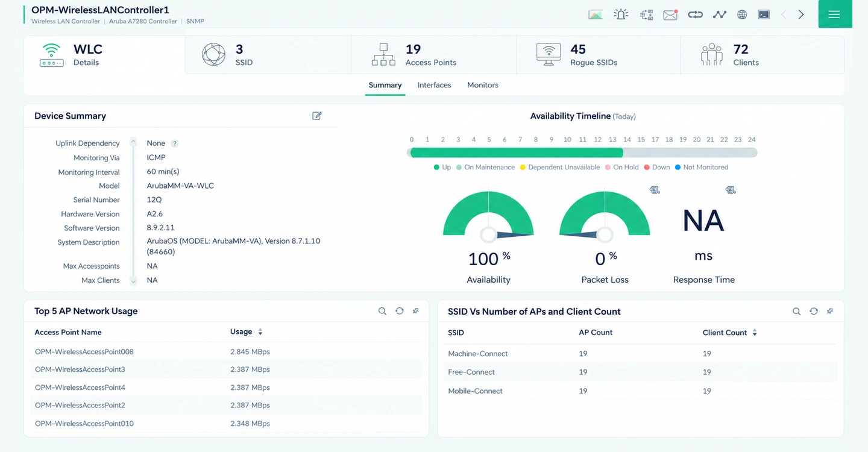868x452 pixels.
Task: Click the Free-Connect SSID row
Action: pos(640,372)
